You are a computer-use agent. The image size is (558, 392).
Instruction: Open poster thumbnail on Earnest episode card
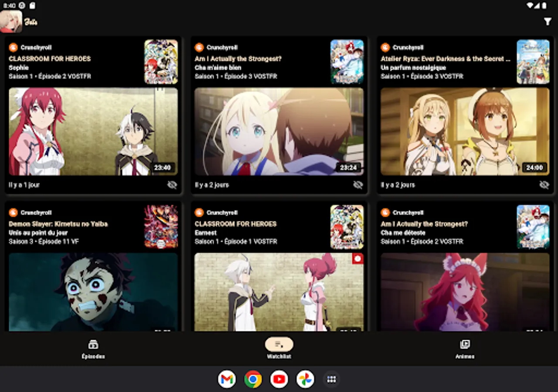[x=347, y=227]
